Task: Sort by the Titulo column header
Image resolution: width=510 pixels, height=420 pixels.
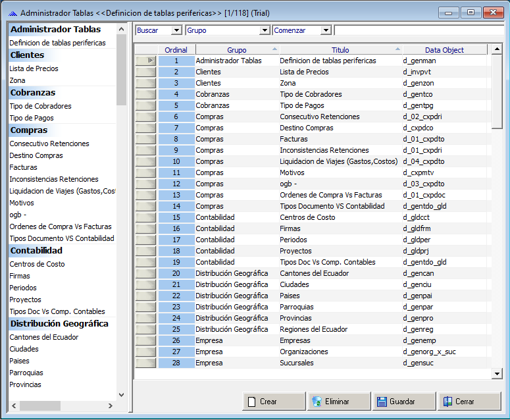Action: pyautogui.click(x=341, y=50)
